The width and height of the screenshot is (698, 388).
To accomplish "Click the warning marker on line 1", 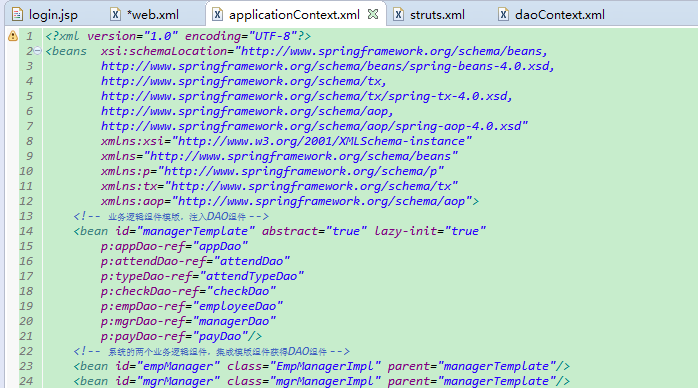I will [x=13, y=36].
